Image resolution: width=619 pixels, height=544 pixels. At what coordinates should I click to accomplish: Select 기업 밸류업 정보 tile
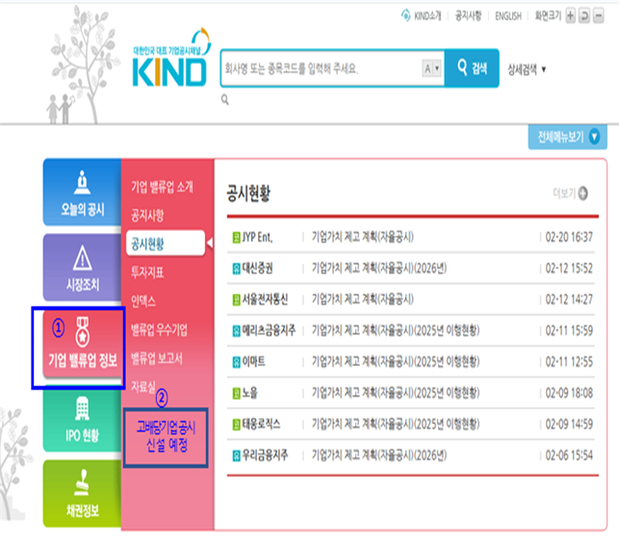tap(82, 346)
